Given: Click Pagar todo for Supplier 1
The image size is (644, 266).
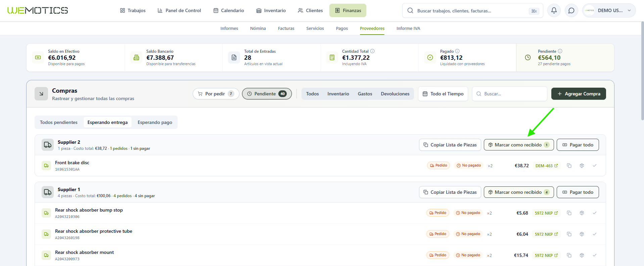Looking at the screenshot, I should (x=578, y=192).
